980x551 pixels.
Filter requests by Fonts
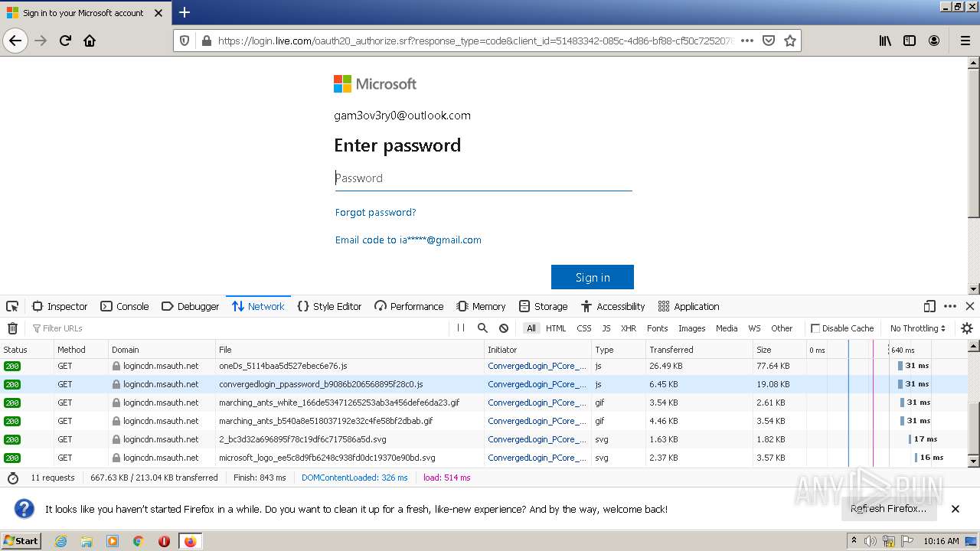tap(658, 328)
